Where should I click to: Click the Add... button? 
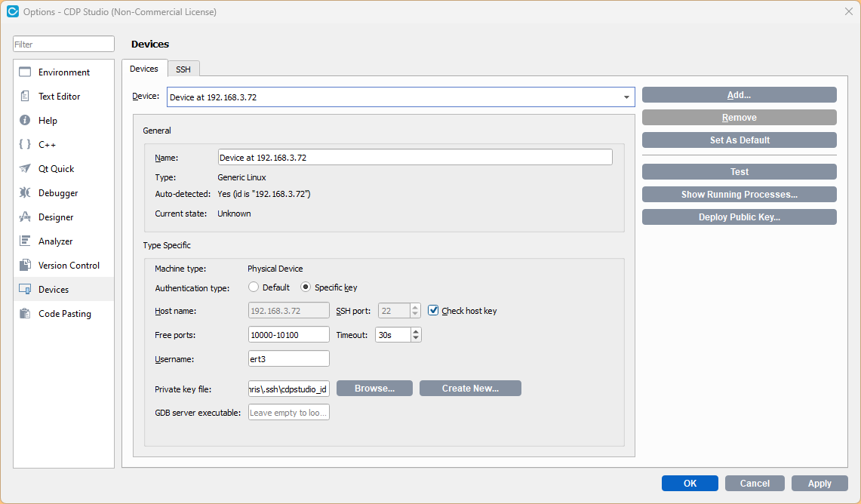[x=739, y=95]
